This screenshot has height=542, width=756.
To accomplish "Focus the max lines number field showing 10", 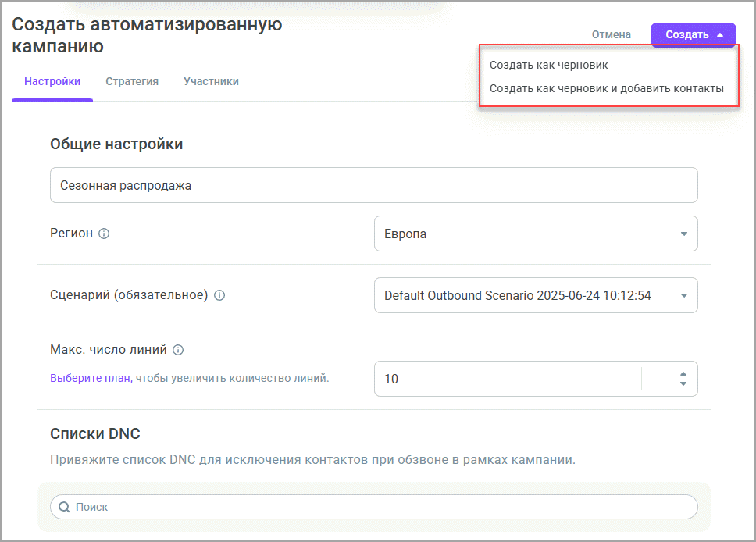I will [x=508, y=379].
